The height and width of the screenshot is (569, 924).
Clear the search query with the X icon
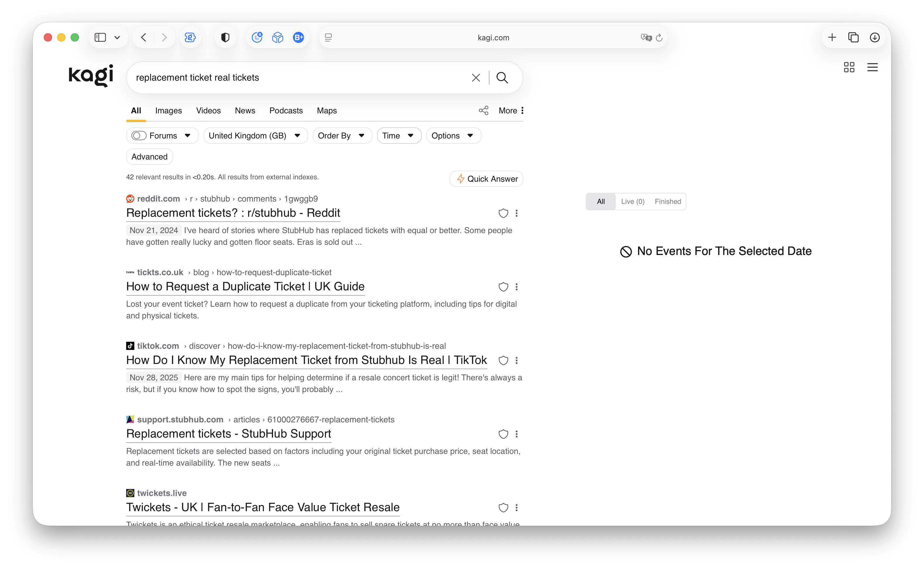point(475,77)
